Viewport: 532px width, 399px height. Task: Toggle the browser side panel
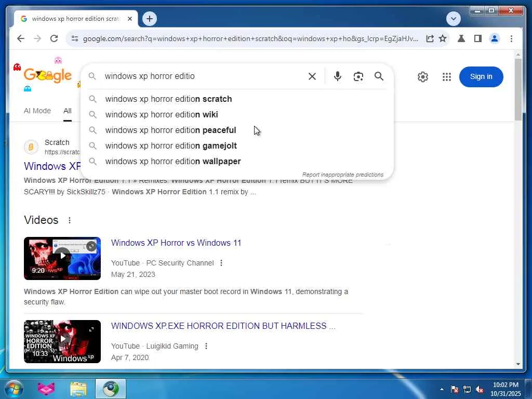pyautogui.click(x=478, y=38)
